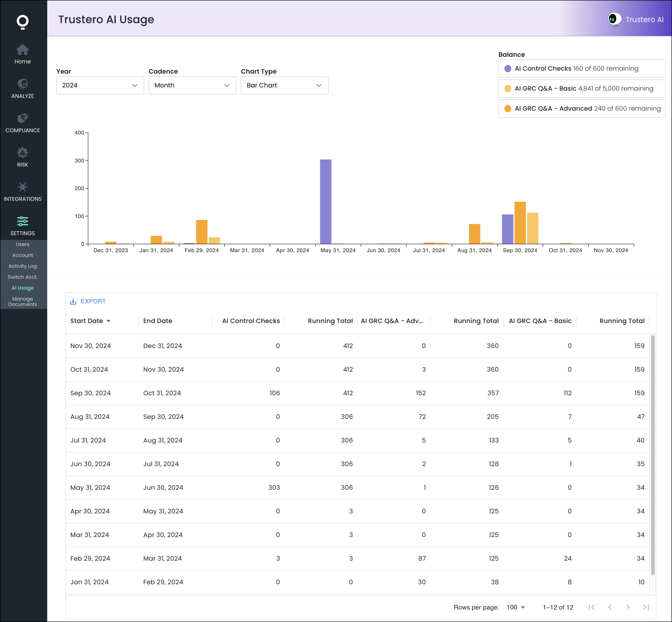
Task: Click the Trustero logo icon
Action: (x=22, y=22)
